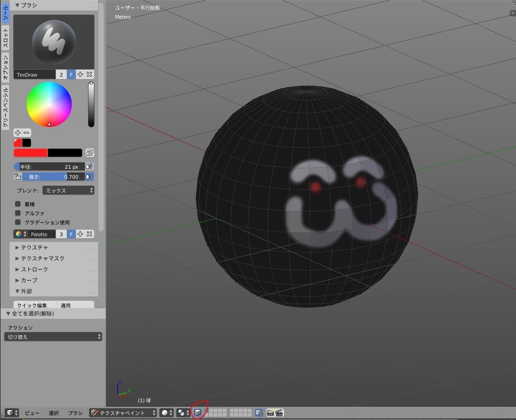Select the red palette color swatch

point(18,143)
